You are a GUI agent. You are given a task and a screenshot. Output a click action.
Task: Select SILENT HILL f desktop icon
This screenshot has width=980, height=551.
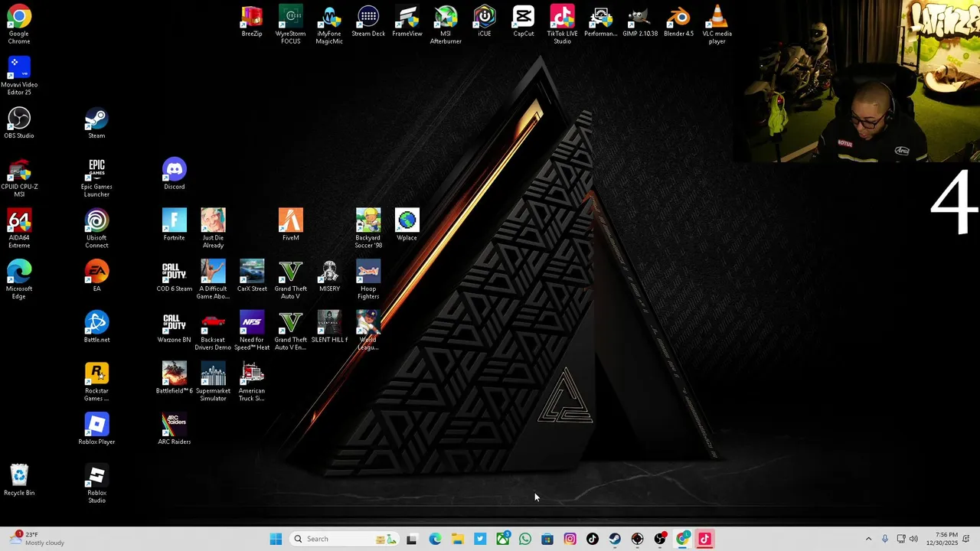coord(329,328)
